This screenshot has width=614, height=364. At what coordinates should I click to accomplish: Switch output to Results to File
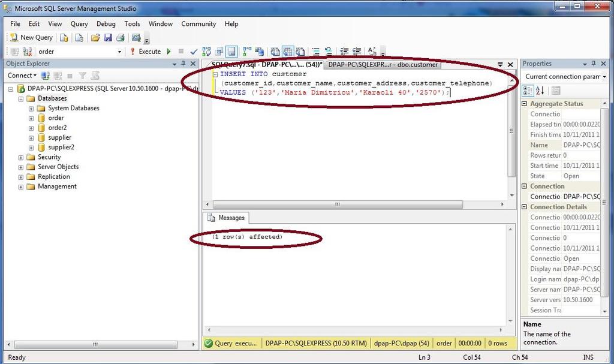click(300, 52)
